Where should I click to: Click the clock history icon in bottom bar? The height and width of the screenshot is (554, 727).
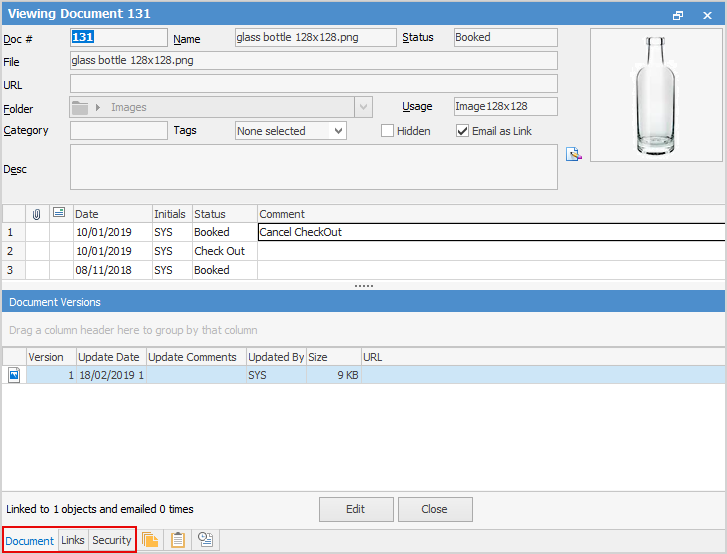click(206, 540)
